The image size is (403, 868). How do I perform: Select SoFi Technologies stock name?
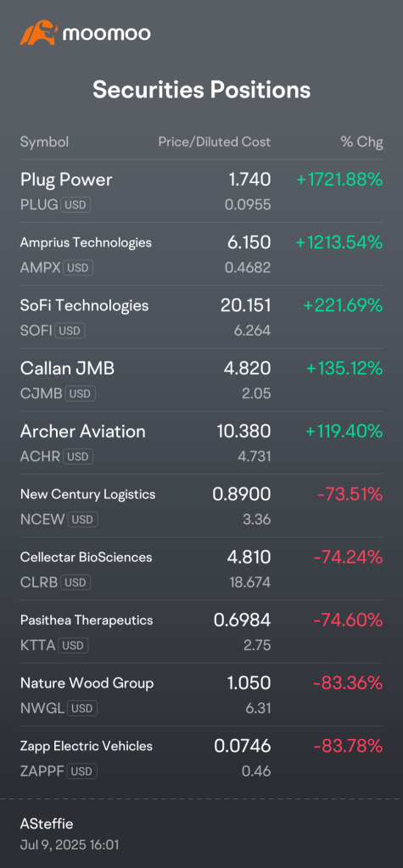click(x=84, y=305)
